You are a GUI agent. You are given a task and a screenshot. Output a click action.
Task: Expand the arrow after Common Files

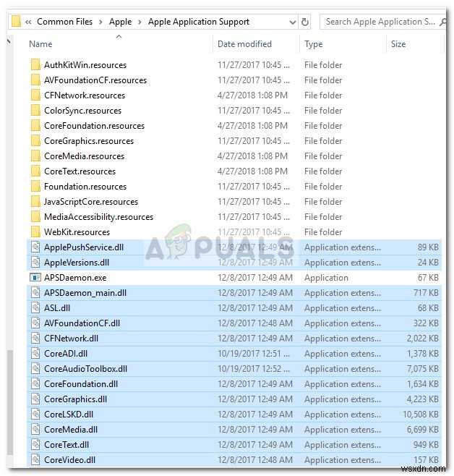(x=100, y=22)
